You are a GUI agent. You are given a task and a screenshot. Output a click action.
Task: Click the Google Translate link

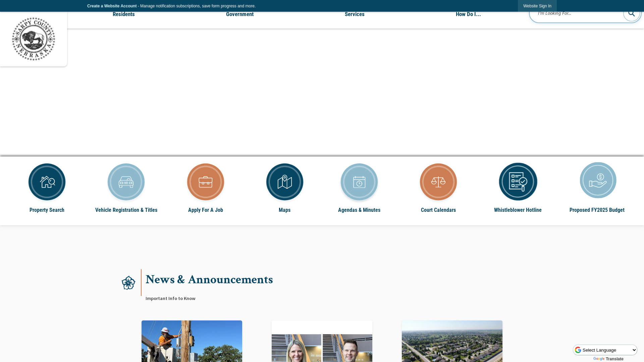[608, 359]
